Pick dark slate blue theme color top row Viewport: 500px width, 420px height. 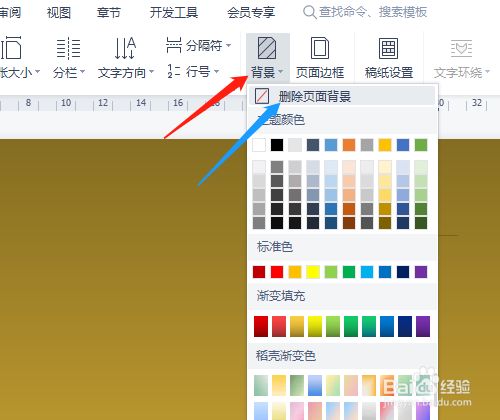pos(313,145)
